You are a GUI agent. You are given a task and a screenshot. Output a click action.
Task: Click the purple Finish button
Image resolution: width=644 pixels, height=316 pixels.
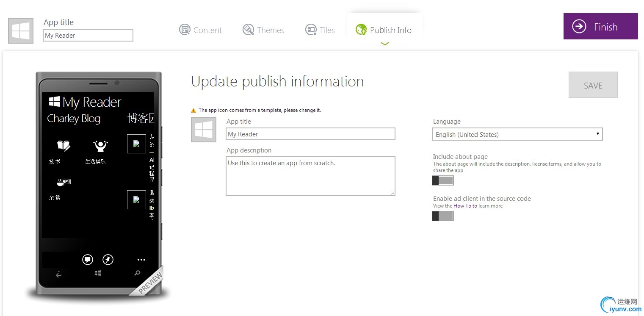pos(600,26)
